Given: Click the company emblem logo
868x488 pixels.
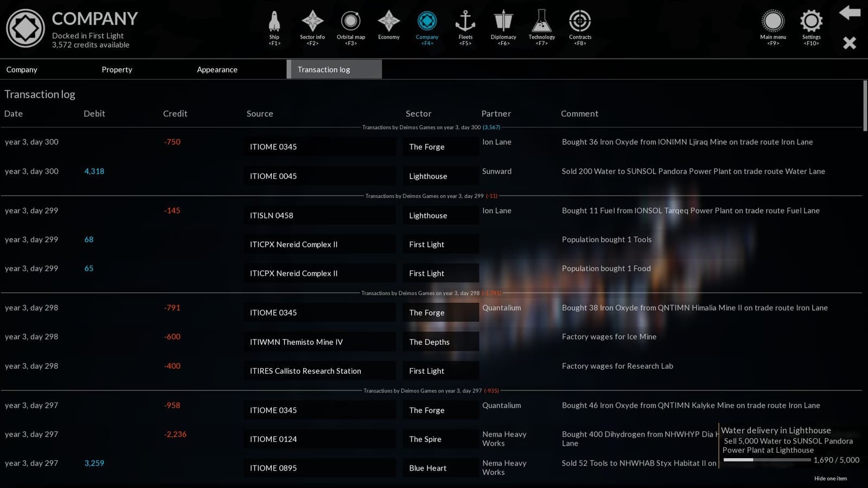Looking at the screenshot, I should tap(25, 28).
